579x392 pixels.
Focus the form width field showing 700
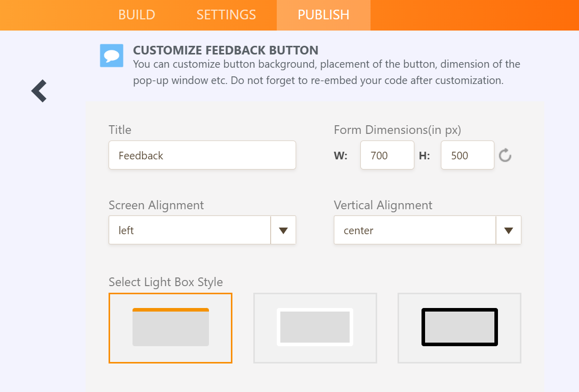pos(387,155)
